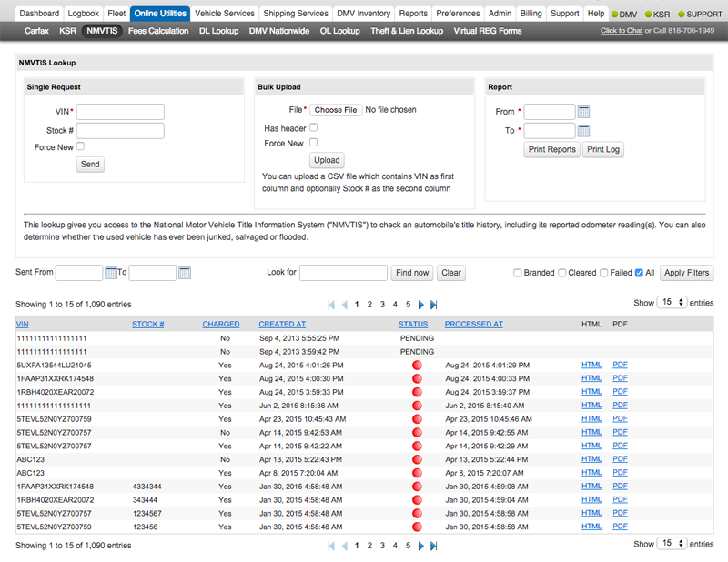Open the bottom Show entries dropdown
This screenshot has width=728, height=562.
point(672,543)
